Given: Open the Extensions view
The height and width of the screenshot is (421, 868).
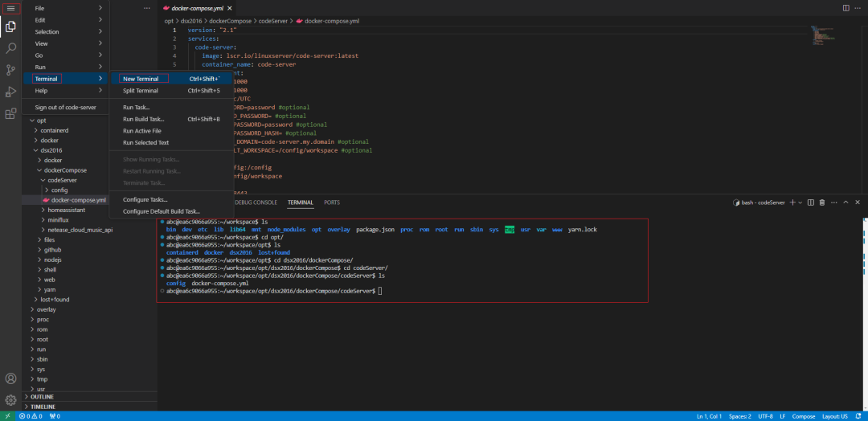Looking at the screenshot, I should click(10, 114).
